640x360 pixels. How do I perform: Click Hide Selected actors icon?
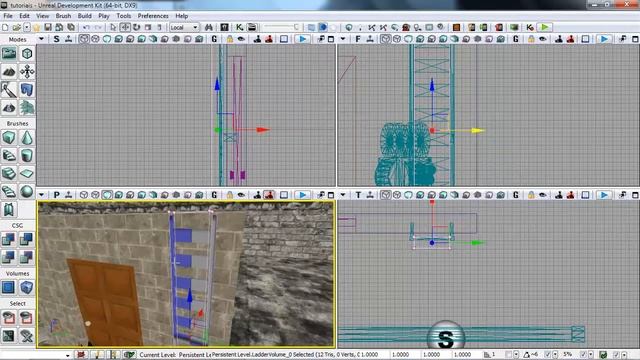(27, 318)
